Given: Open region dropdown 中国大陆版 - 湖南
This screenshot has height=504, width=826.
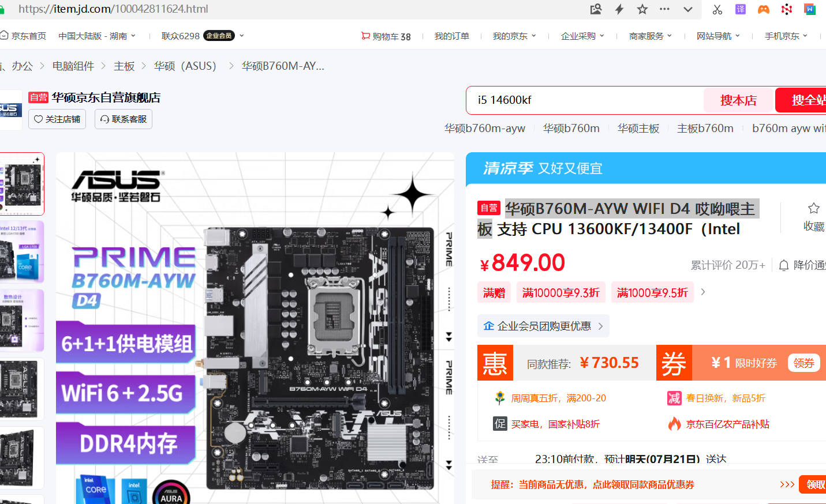Looking at the screenshot, I should point(97,36).
